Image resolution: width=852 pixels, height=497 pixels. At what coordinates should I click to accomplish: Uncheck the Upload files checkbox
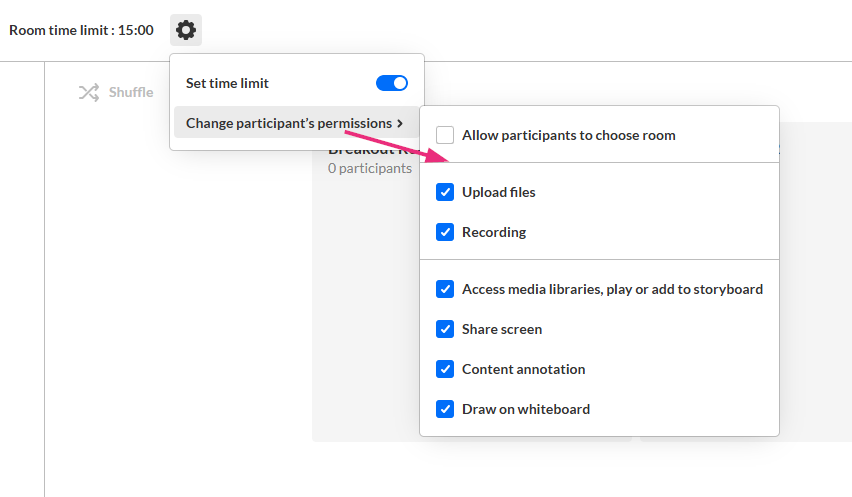tap(445, 192)
